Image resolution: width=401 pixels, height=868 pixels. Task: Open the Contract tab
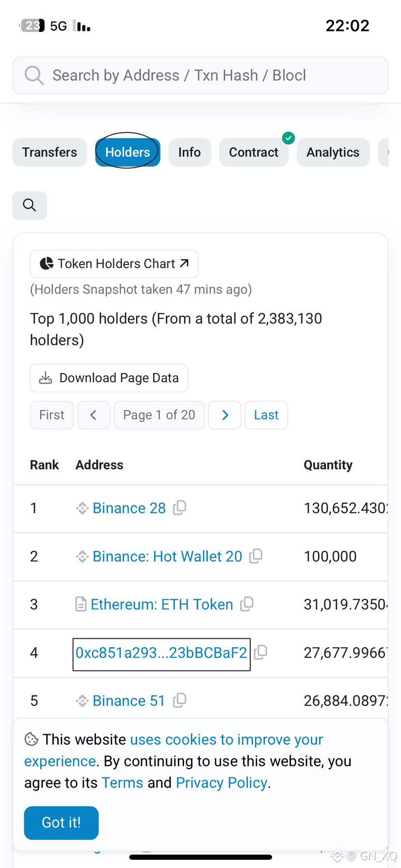tap(253, 152)
